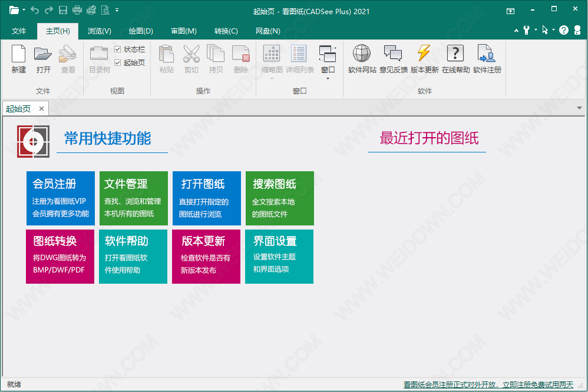This screenshot has width=588, height=392.
Task: Open 软件注册 registration icon
Action: pos(487,59)
